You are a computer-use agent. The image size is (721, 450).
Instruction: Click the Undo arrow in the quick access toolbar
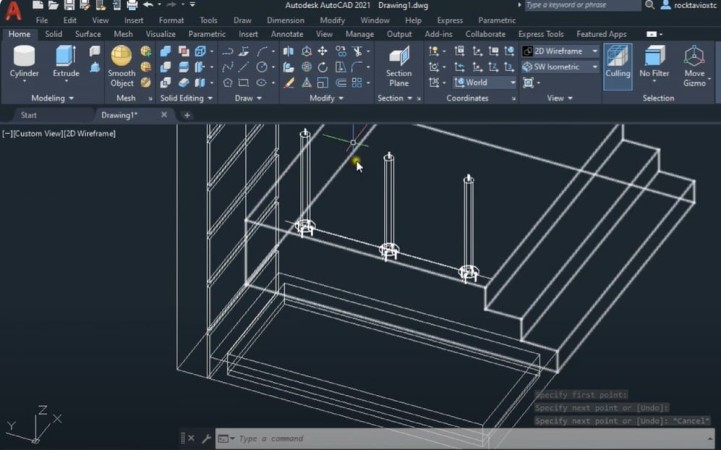pyautogui.click(x=148, y=5)
